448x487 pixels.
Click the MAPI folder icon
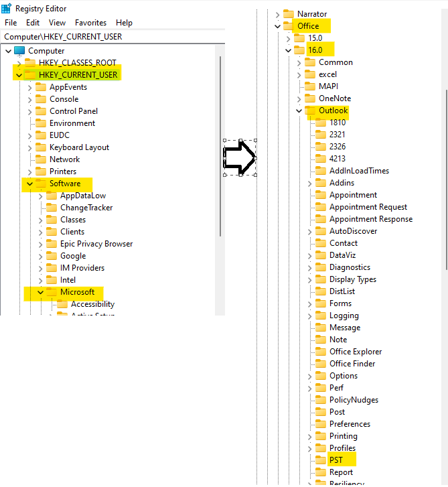click(x=310, y=86)
